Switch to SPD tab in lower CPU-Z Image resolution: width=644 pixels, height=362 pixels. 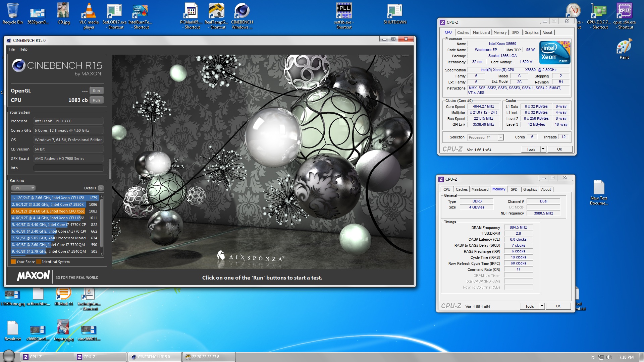pos(514,189)
